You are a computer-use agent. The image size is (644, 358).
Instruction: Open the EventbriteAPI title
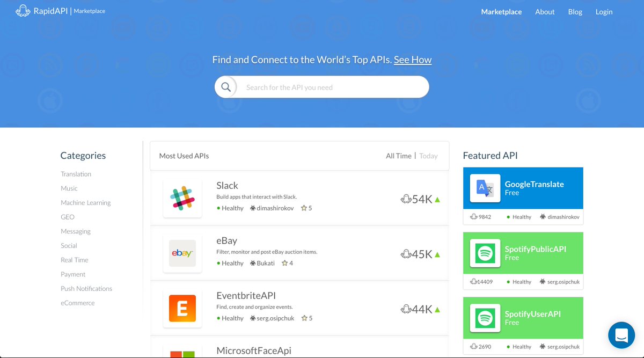pos(246,295)
